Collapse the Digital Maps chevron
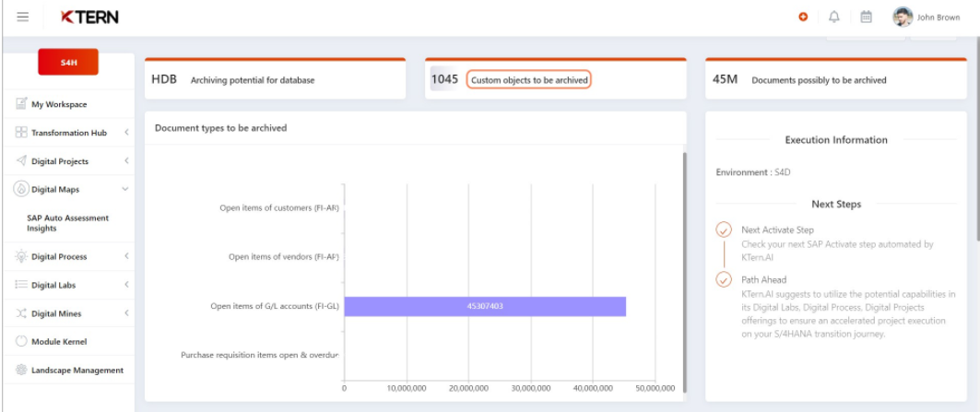Screen dimensions: 980x412 [125, 189]
